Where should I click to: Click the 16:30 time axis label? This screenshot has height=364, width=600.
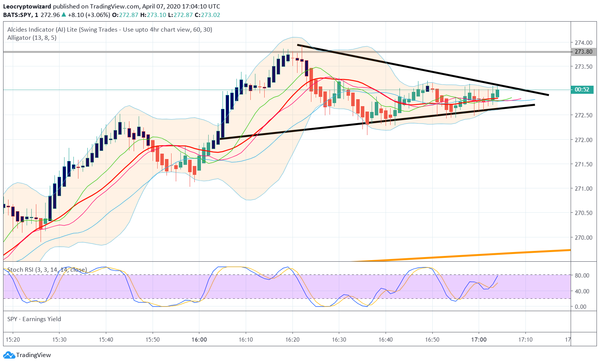pyautogui.click(x=339, y=340)
